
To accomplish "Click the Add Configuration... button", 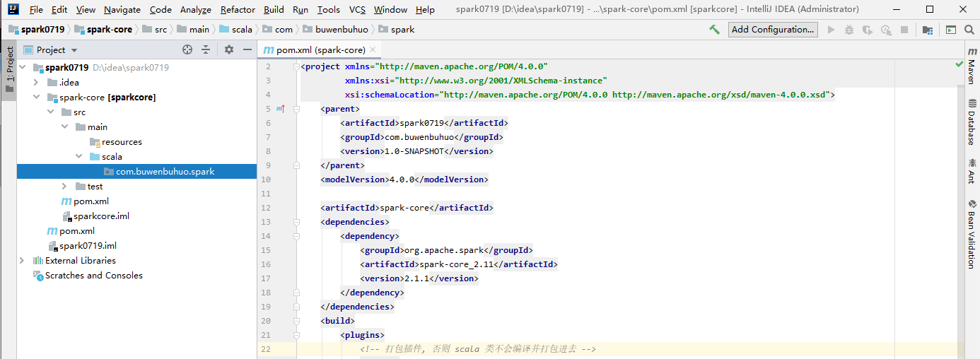I will (773, 30).
